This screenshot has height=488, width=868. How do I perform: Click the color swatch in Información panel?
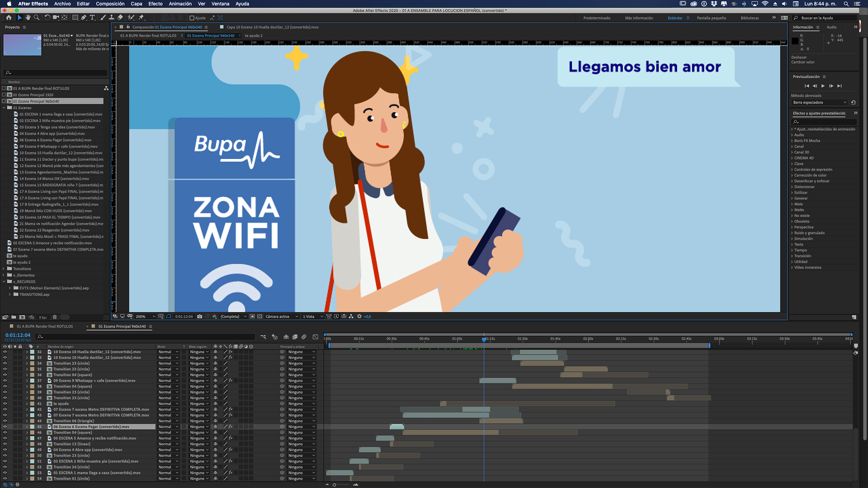coord(795,41)
